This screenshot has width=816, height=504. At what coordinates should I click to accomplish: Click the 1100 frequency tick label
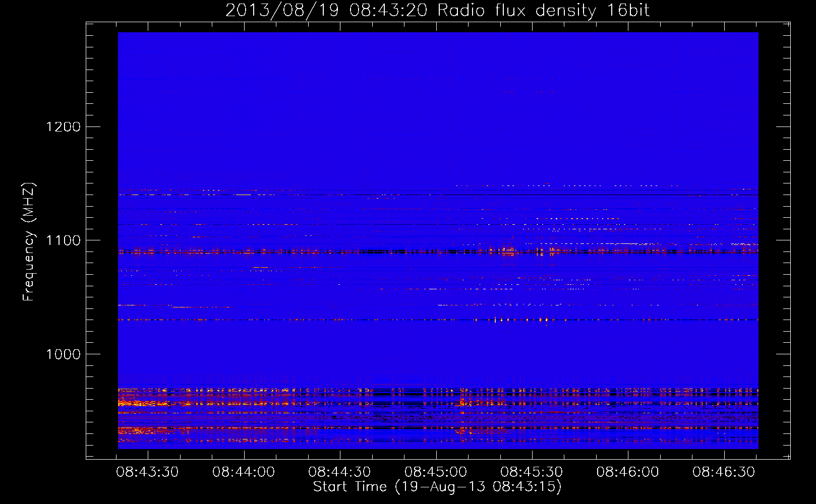pyautogui.click(x=64, y=240)
